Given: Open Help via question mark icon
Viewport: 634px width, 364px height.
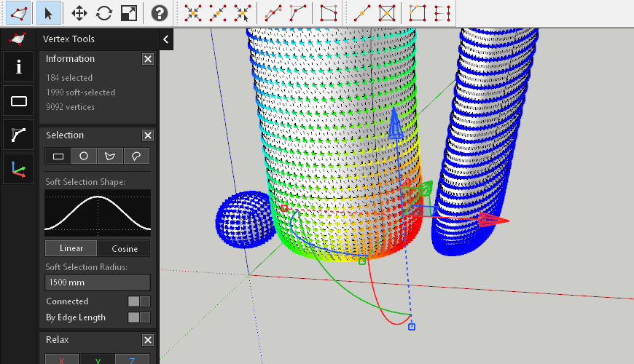Looking at the screenshot, I should tap(159, 13).
